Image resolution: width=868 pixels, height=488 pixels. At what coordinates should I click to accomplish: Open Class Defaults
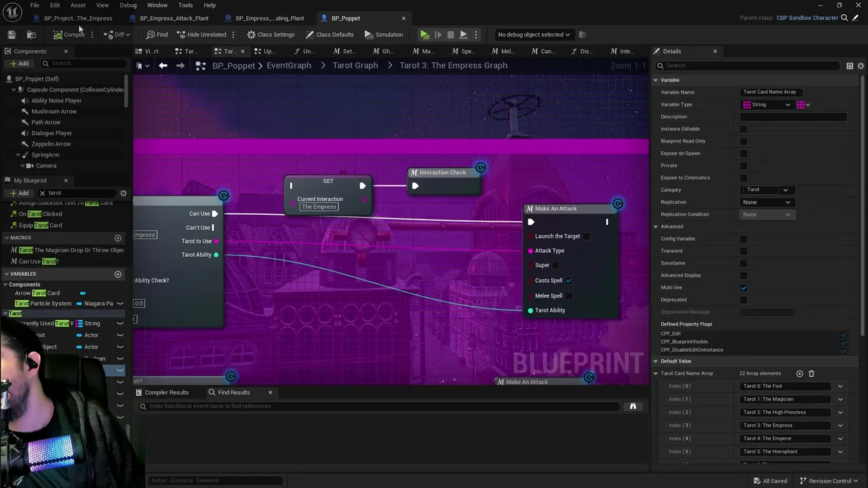[330, 35]
